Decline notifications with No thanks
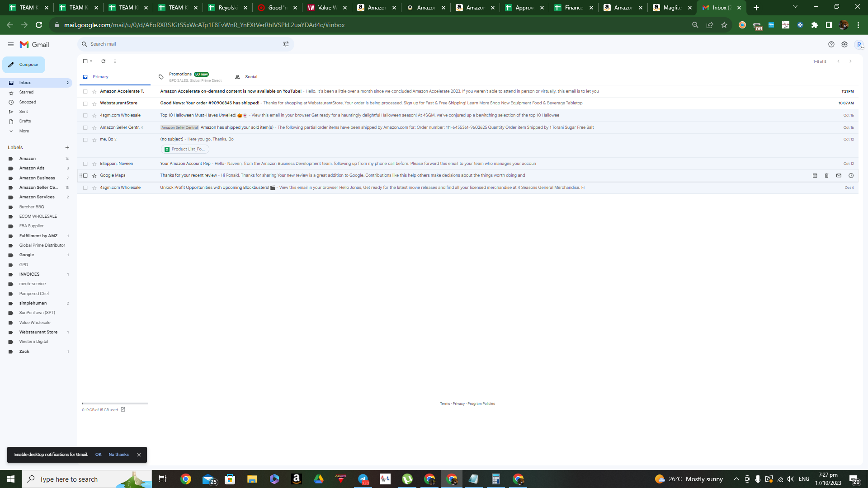Viewport: 868px width, 488px height. pyautogui.click(x=118, y=455)
